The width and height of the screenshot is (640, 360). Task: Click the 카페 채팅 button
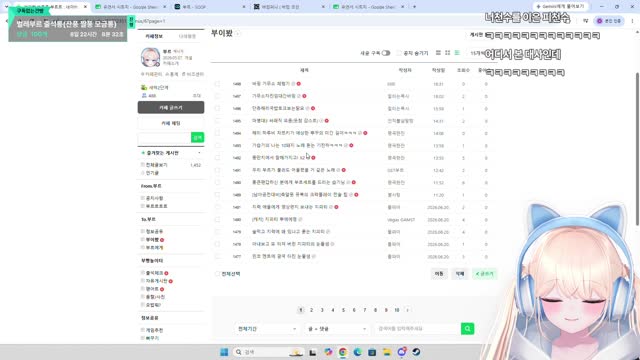point(171,123)
